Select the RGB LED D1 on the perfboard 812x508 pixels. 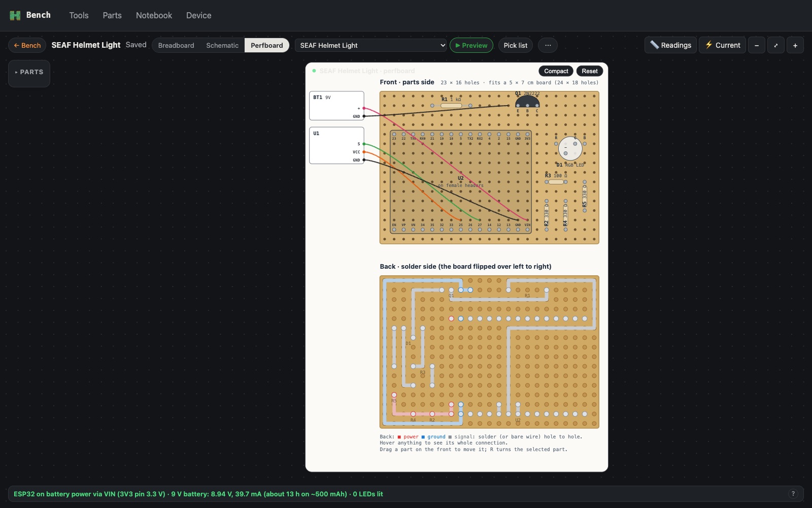[x=570, y=148]
